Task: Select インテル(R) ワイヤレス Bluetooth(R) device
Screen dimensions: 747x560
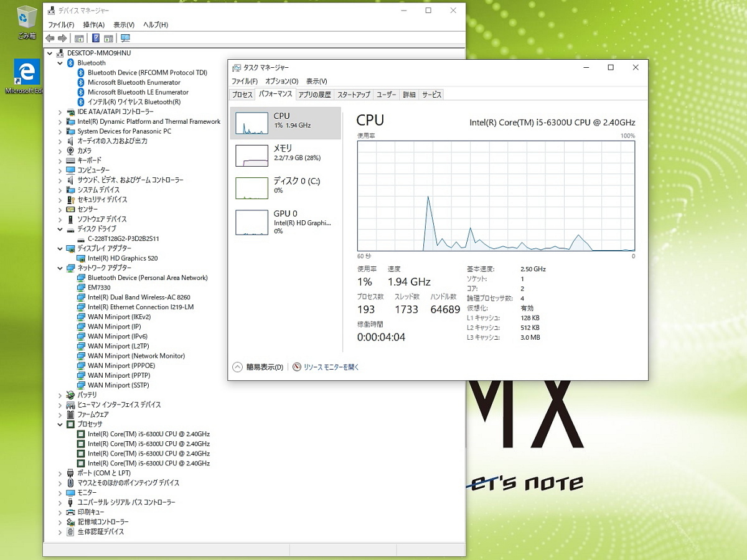Action: coord(134,102)
